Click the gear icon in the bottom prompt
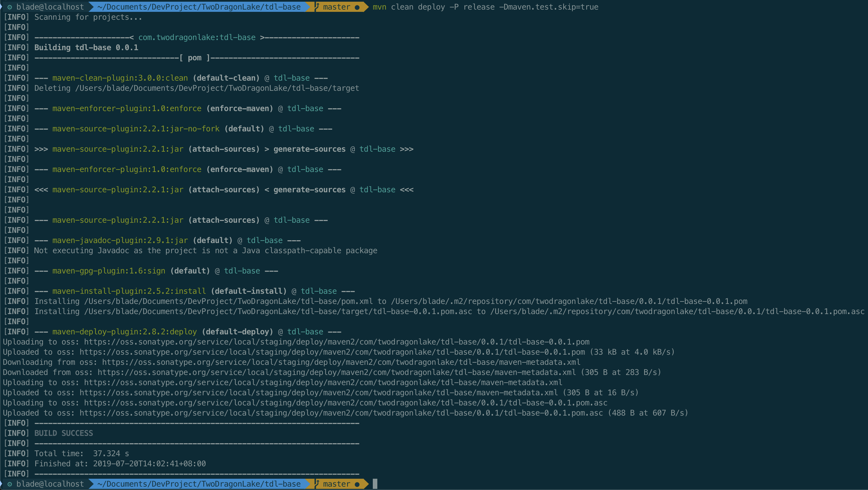The height and width of the screenshot is (490, 868). pyautogui.click(x=10, y=484)
